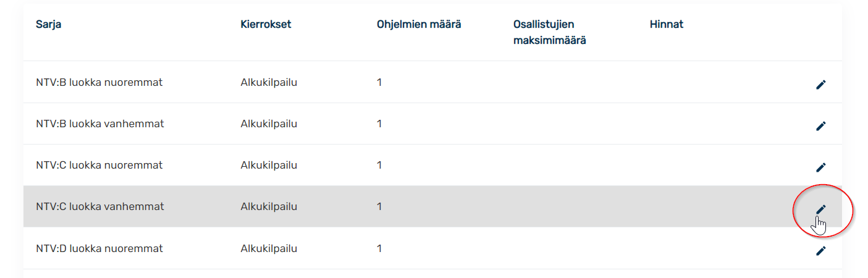This screenshot has width=868, height=278.
Task: Select the highlighted NTV:C luokka vanhemmat name
Action: click(x=100, y=206)
